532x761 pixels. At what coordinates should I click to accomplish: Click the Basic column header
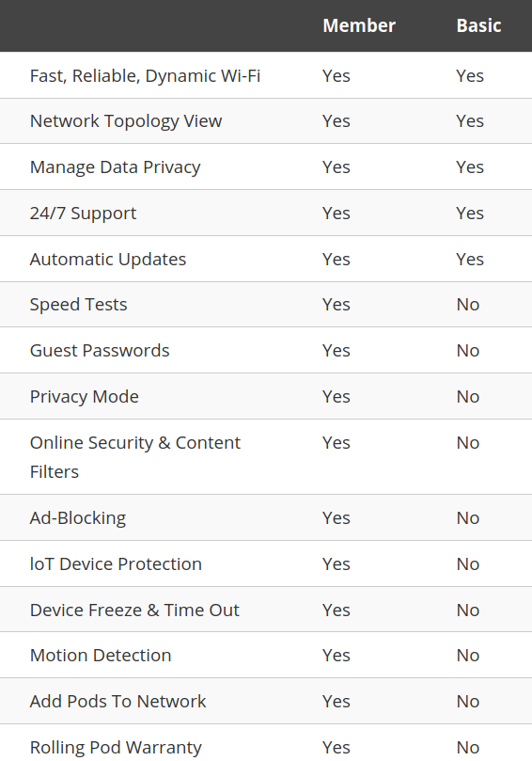click(478, 25)
